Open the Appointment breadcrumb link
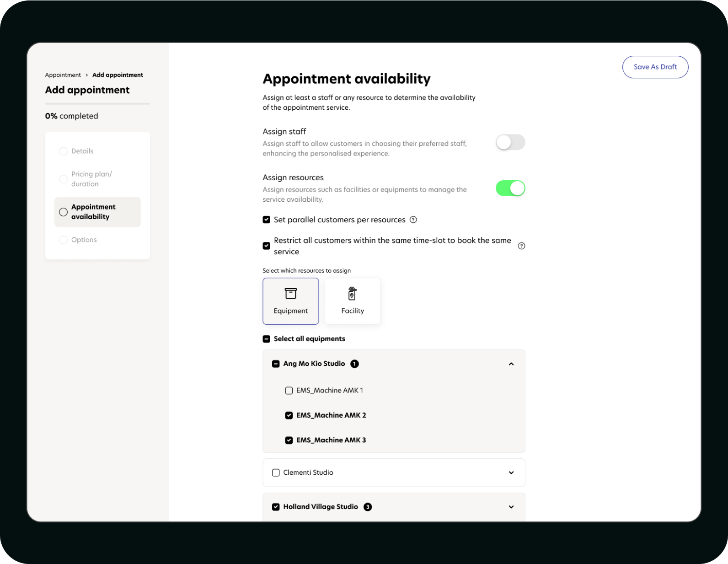 tap(63, 75)
